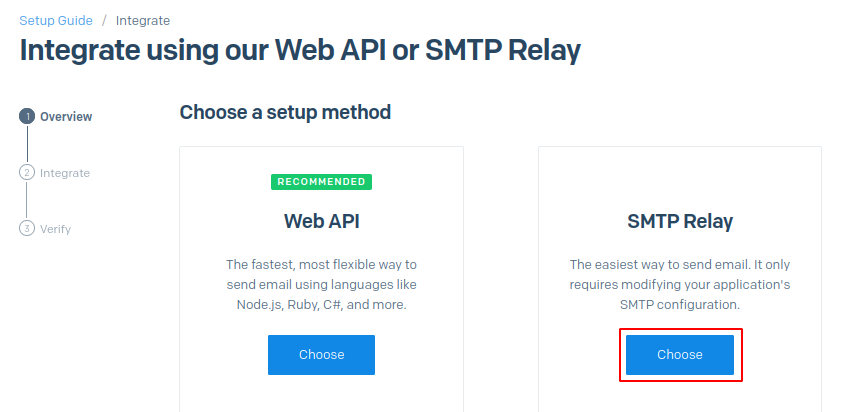Click the Integrate breadcrumb text
Viewport: 853px width, 412px height.
pos(143,20)
